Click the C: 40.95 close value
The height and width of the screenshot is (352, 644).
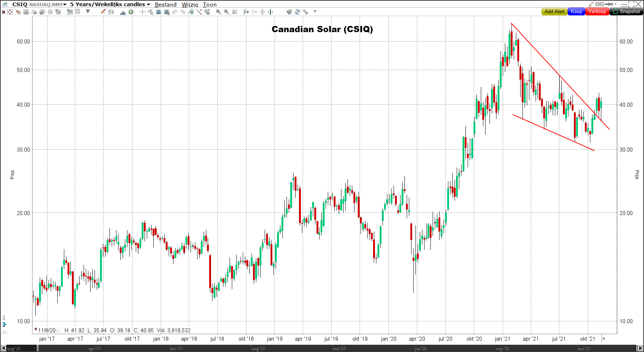coord(144,330)
